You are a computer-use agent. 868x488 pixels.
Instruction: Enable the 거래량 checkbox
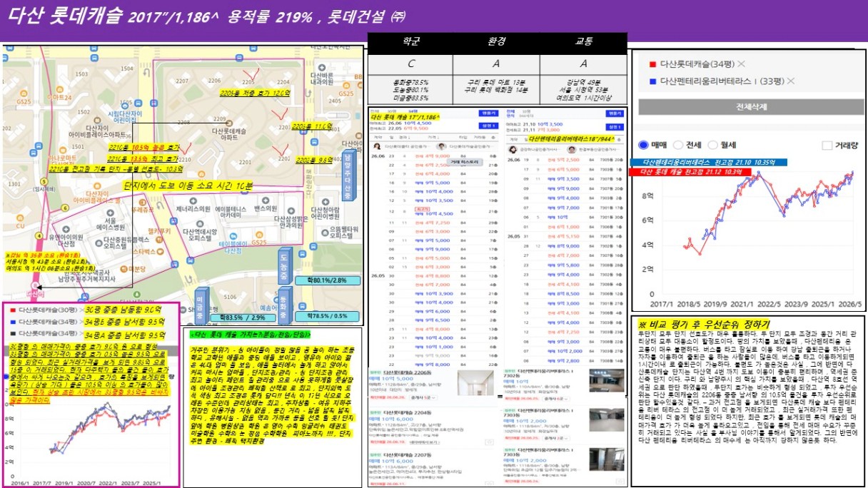(x=828, y=146)
